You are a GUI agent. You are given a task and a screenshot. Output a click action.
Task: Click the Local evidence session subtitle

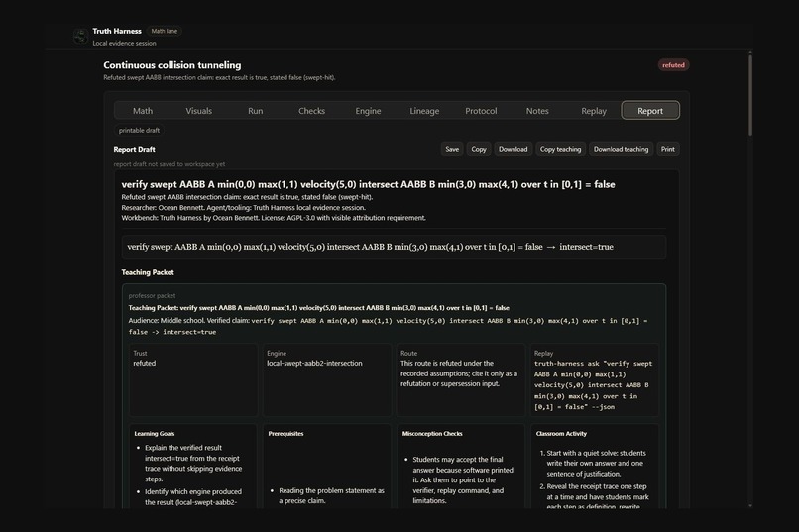click(x=124, y=44)
